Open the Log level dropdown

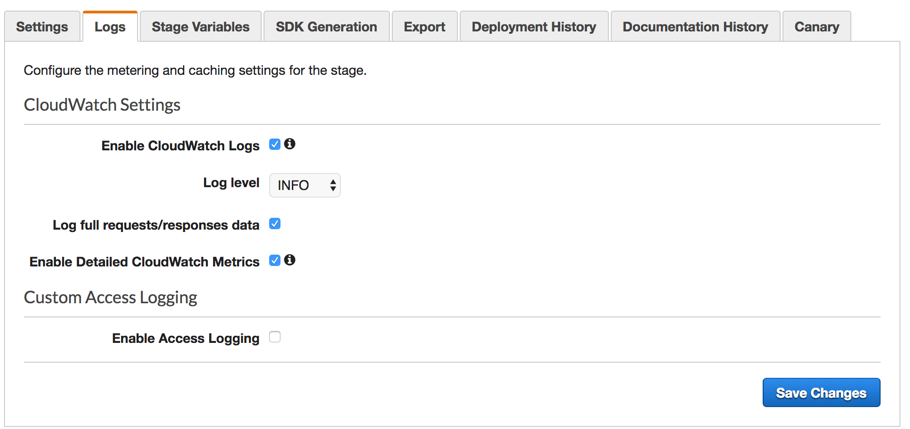[x=305, y=185]
